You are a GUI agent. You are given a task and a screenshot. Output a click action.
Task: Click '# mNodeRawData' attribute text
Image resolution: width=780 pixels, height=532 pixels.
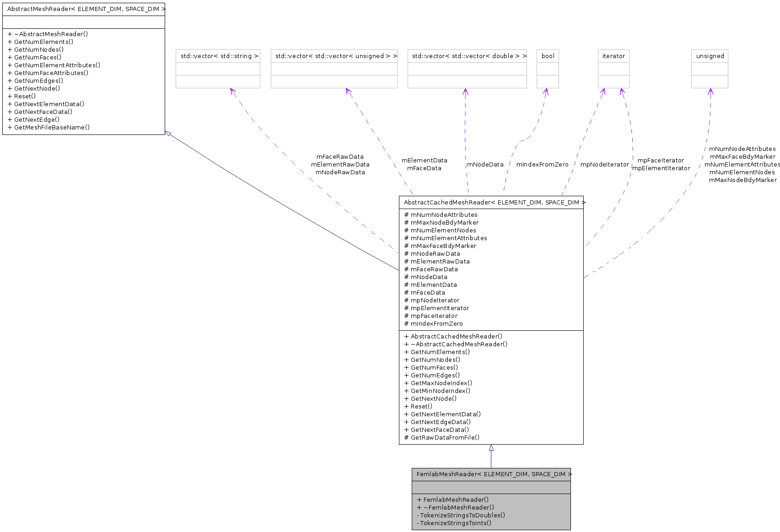click(432, 253)
